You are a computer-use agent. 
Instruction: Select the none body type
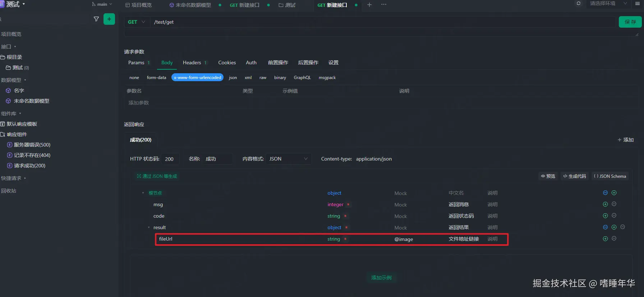[x=134, y=78]
